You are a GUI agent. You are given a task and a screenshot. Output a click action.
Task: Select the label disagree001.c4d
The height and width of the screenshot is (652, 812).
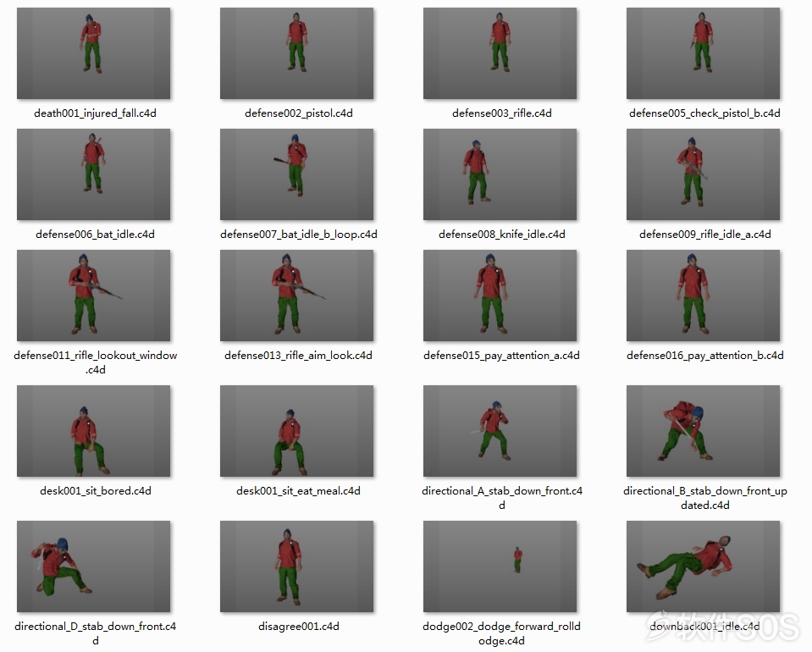click(x=299, y=627)
